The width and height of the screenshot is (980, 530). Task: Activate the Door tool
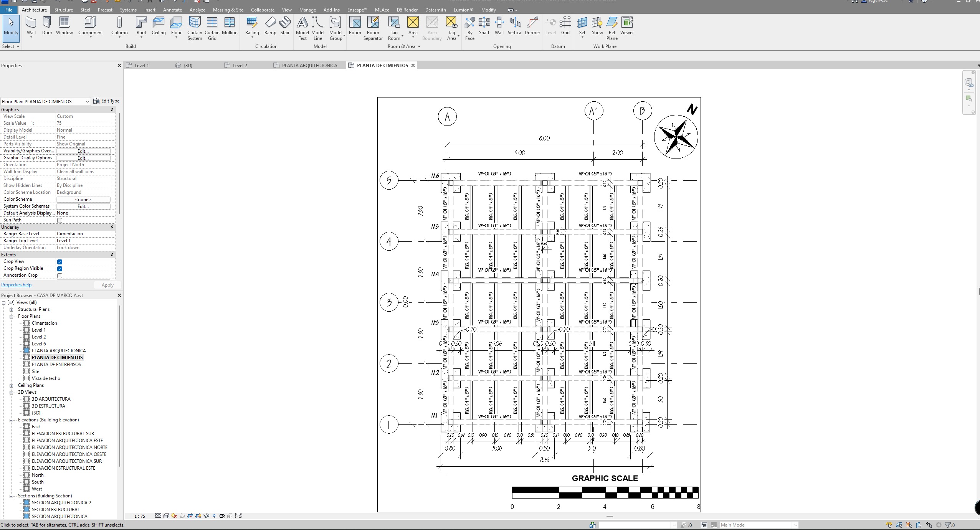coord(47,23)
